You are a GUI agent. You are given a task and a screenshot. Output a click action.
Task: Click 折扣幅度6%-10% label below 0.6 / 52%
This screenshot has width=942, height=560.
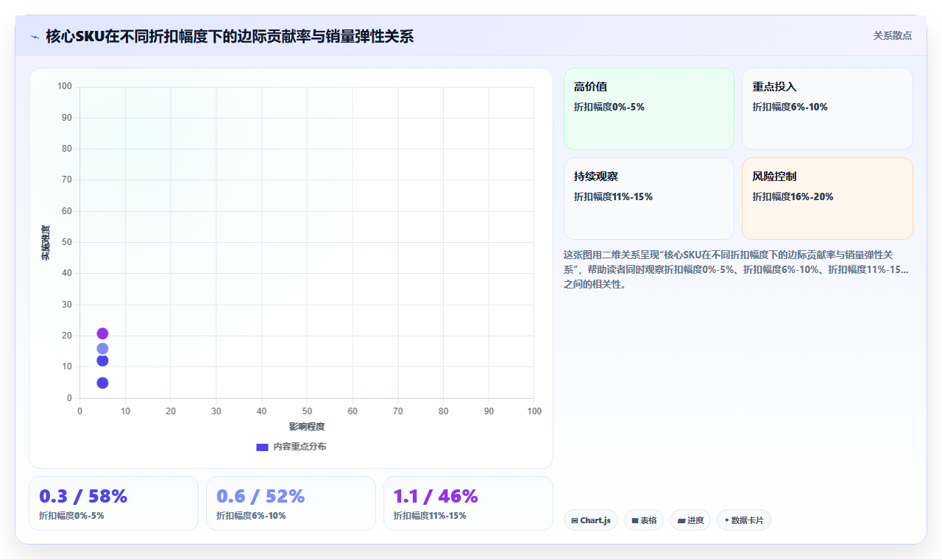pos(251,516)
